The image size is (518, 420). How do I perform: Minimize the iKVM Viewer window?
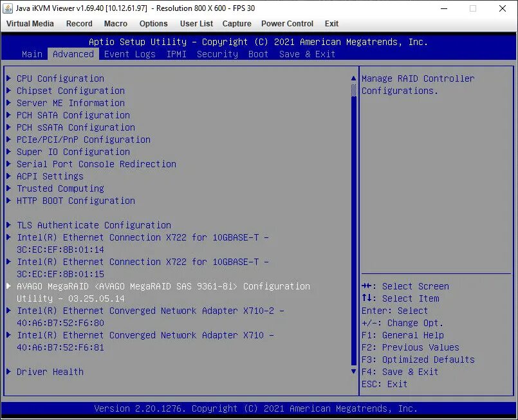[x=444, y=8]
